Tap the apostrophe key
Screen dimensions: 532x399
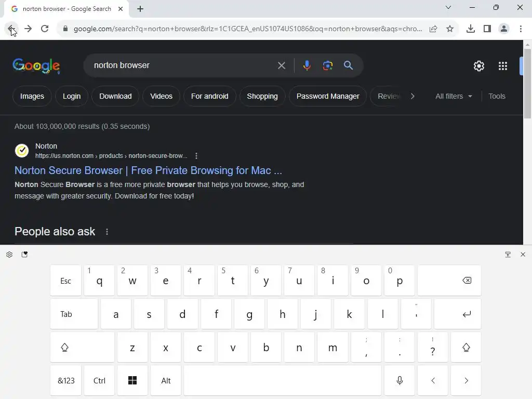pos(416,314)
